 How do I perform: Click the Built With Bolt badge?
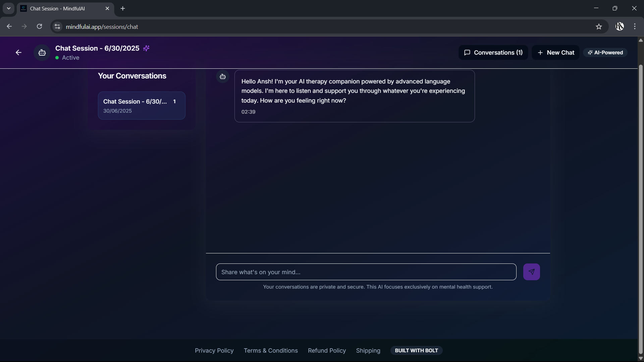[x=416, y=351]
